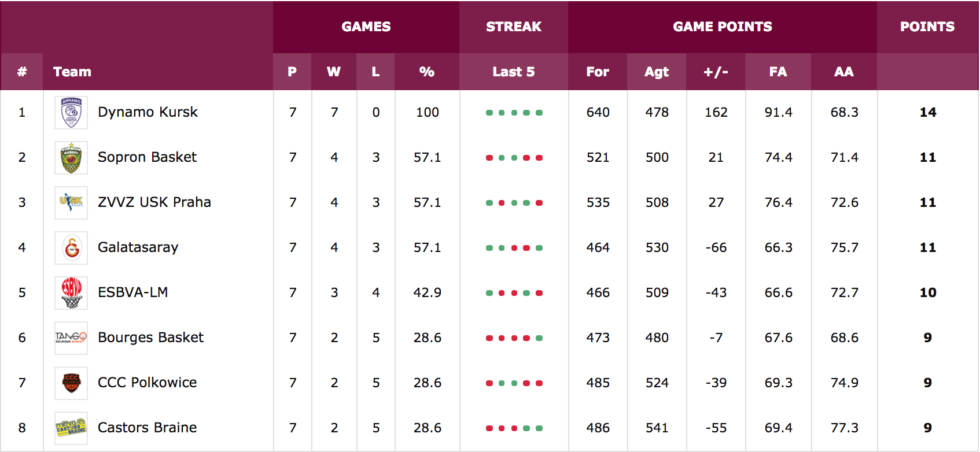Viewport: 980px width, 452px height.
Task: Click the ESBVA-LM team logo
Action: 71,293
